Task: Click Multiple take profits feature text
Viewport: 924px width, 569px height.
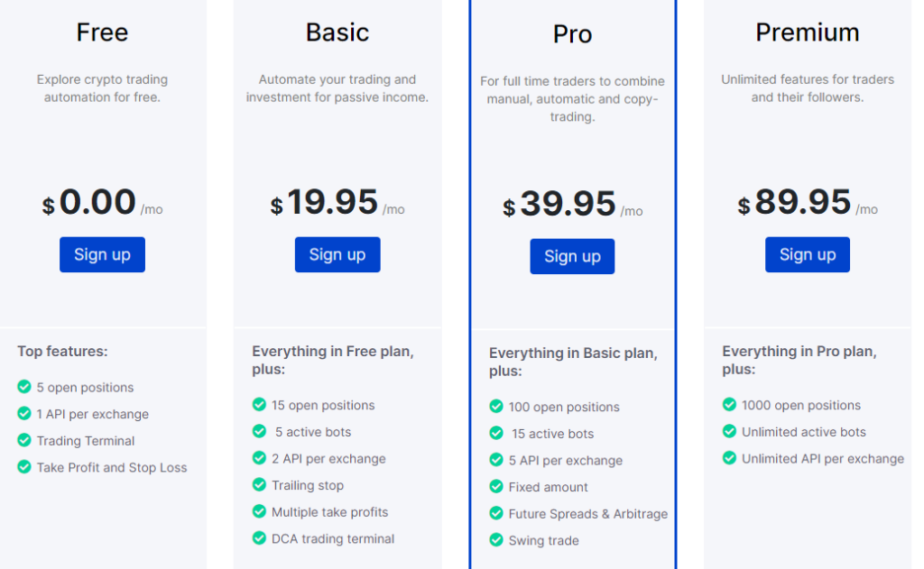Action: coord(330,512)
